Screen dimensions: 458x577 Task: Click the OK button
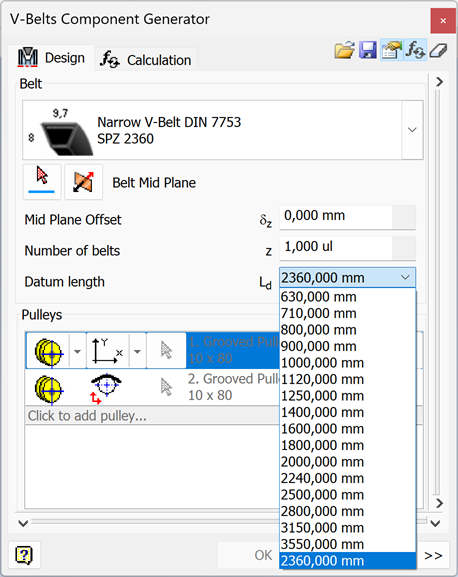[x=249, y=555]
